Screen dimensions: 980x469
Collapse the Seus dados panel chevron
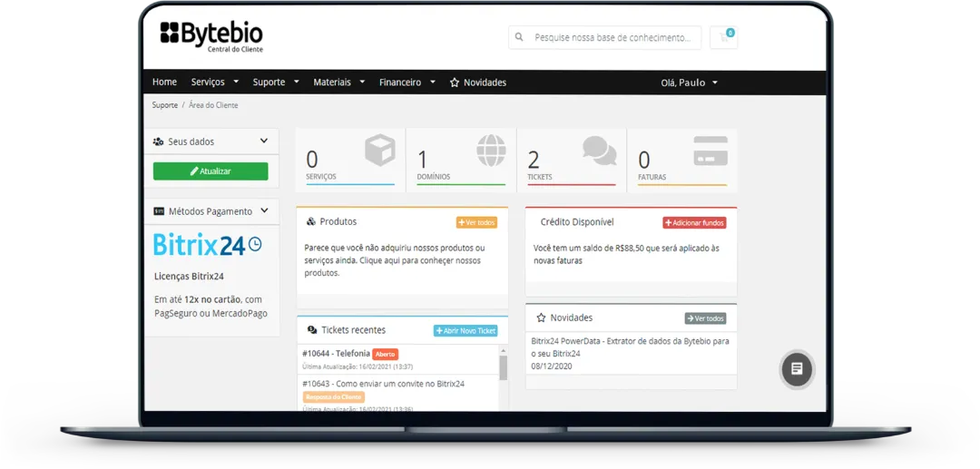(x=264, y=142)
